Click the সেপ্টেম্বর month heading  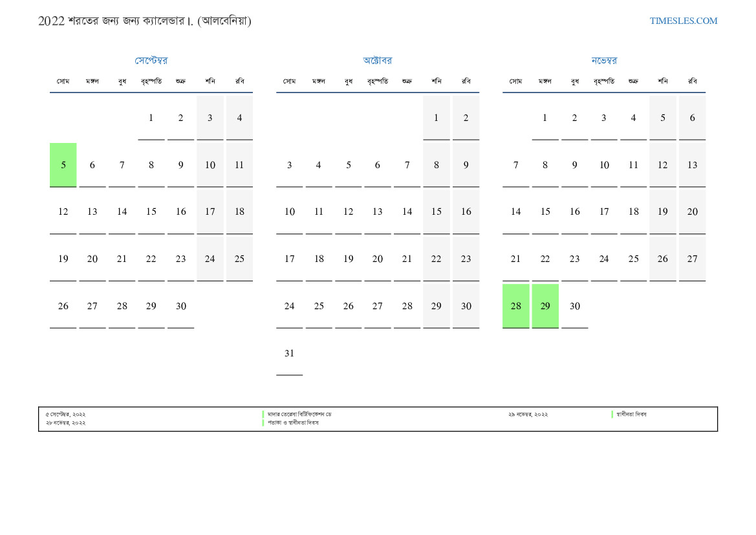tap(151, 60)
